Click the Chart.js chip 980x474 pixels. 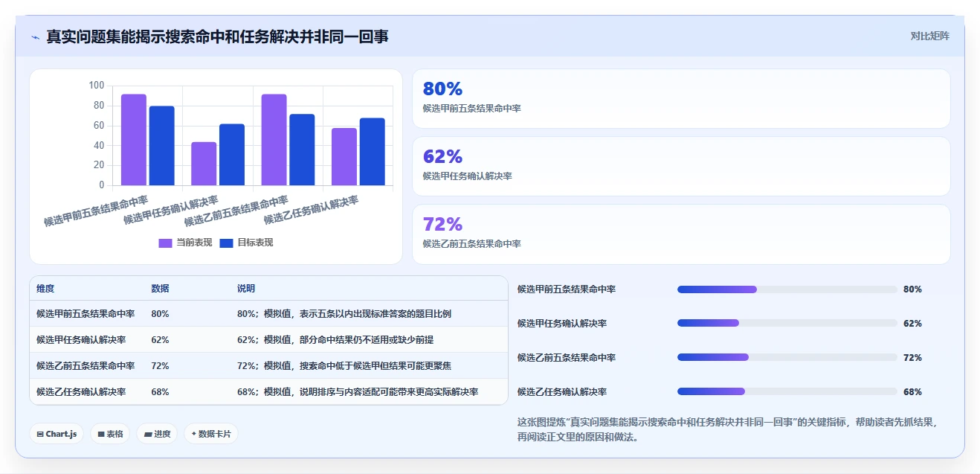click(57, 434)
